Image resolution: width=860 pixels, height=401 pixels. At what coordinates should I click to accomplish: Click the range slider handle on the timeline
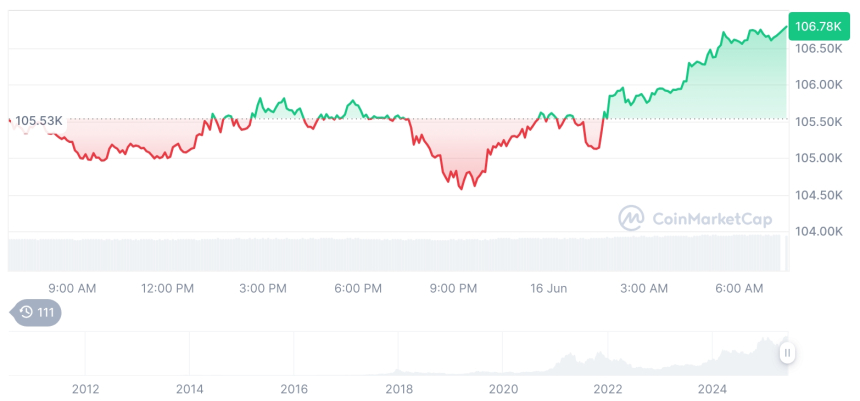[x=788, y=352]
